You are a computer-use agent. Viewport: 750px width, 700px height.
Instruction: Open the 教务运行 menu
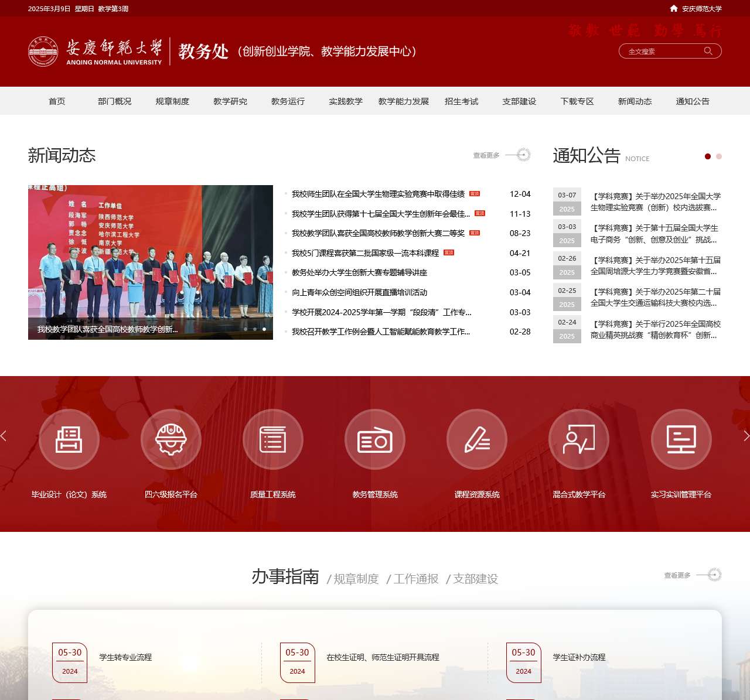point(288,101)
